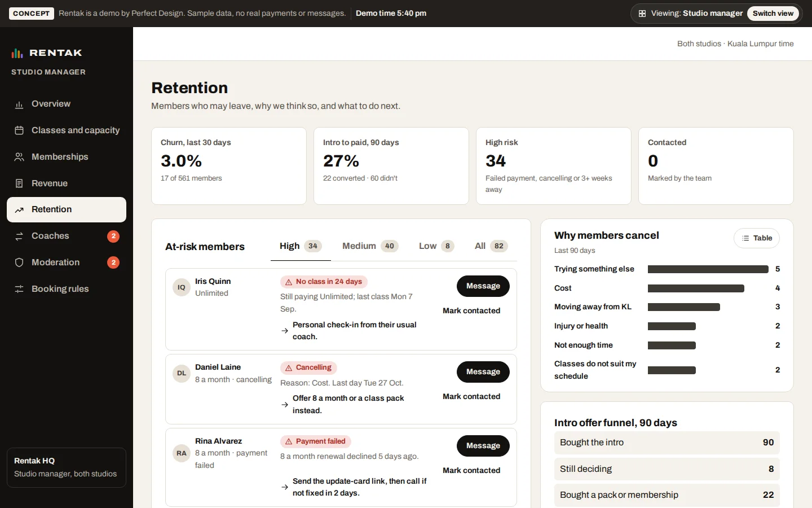Mark Daniel Laine as contacted
812x508 pixels.
click(471, 397)
